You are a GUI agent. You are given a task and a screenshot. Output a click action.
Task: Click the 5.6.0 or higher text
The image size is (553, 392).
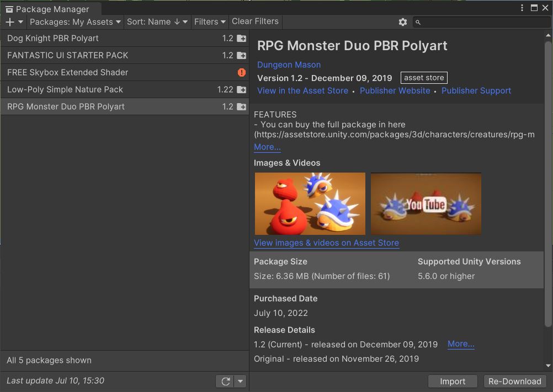coord(446,276)
